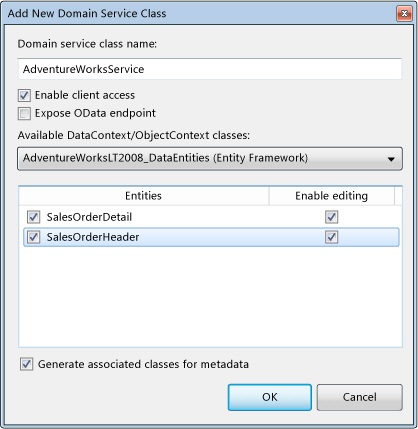Click the domain service class name field
This screenshot has width=418, height=429.
coord(210,69)
